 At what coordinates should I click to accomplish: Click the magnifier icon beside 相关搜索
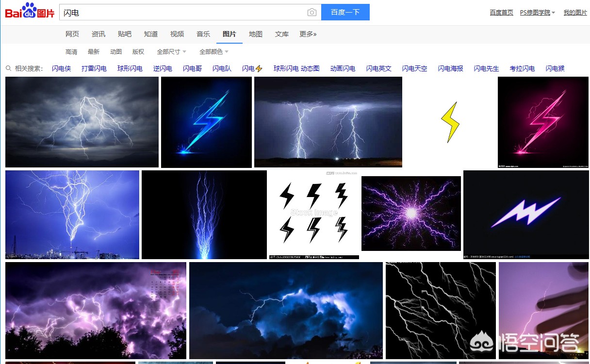click(x=8, y=68)
